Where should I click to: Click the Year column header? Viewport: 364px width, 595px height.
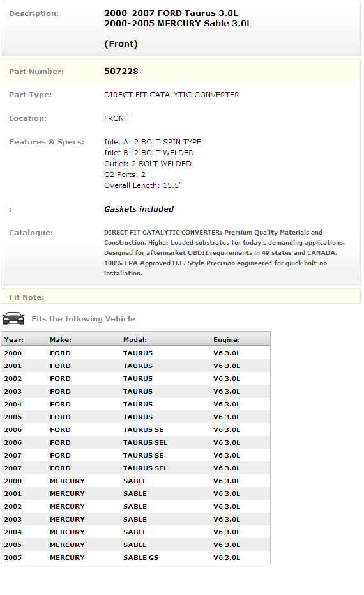(x=13, y=339)
